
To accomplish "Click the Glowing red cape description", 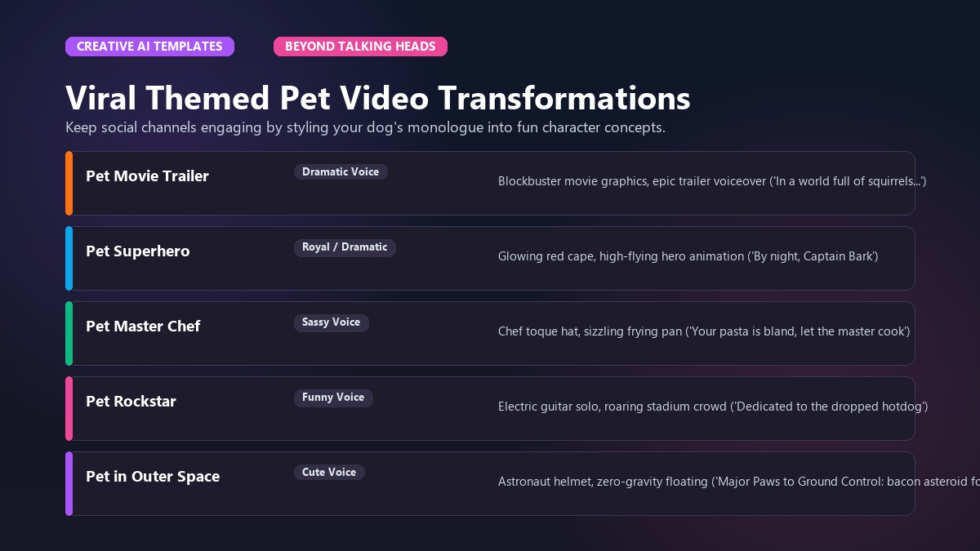I will tap(688, 256).
